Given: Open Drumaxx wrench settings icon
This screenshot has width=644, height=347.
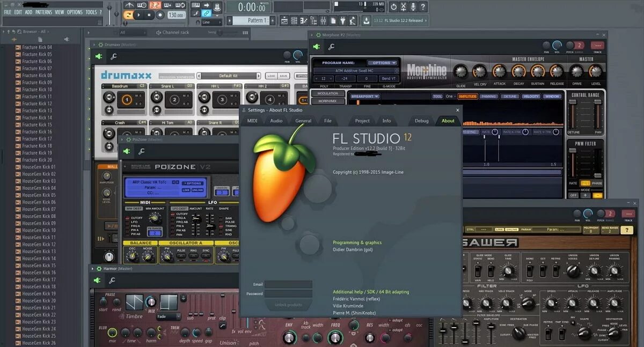Looking at the screenshot, I should pyautogui.click(x=114, y=57).
